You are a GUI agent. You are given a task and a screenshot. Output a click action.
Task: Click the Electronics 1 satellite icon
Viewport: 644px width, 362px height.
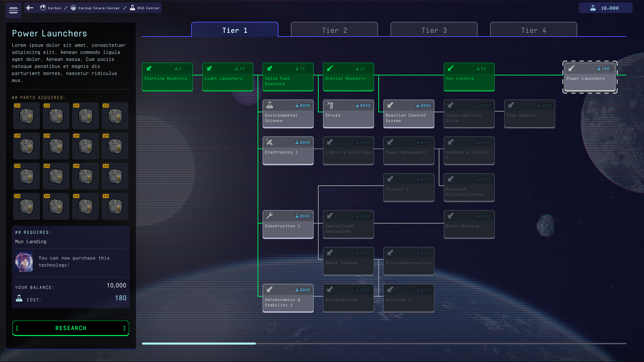pyautogui.click(x=270, y=142)
